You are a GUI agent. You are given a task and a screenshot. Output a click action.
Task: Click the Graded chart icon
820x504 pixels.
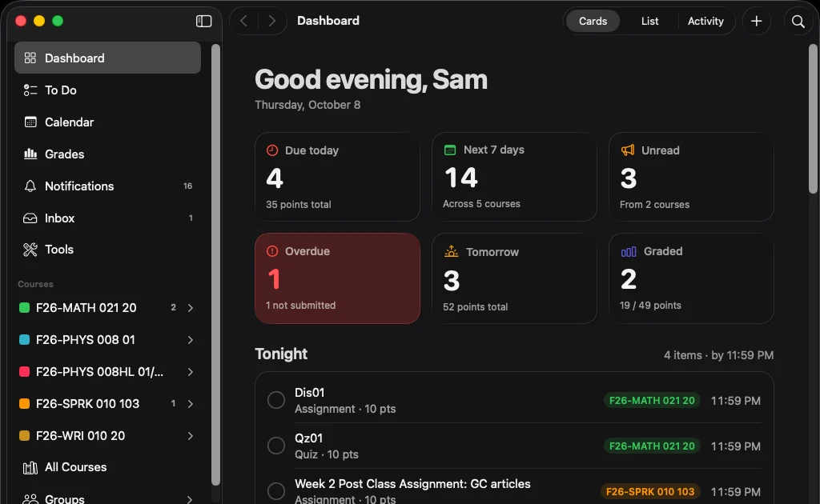point(628,252)
